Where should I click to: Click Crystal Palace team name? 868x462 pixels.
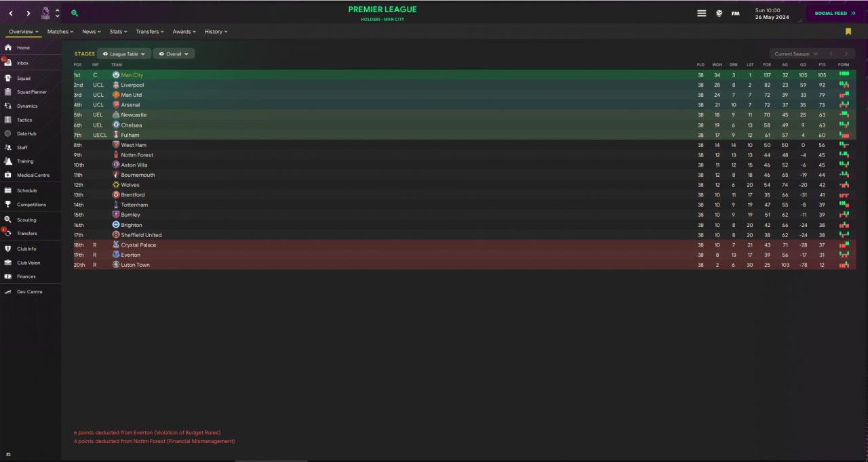(x=138, y=245)
